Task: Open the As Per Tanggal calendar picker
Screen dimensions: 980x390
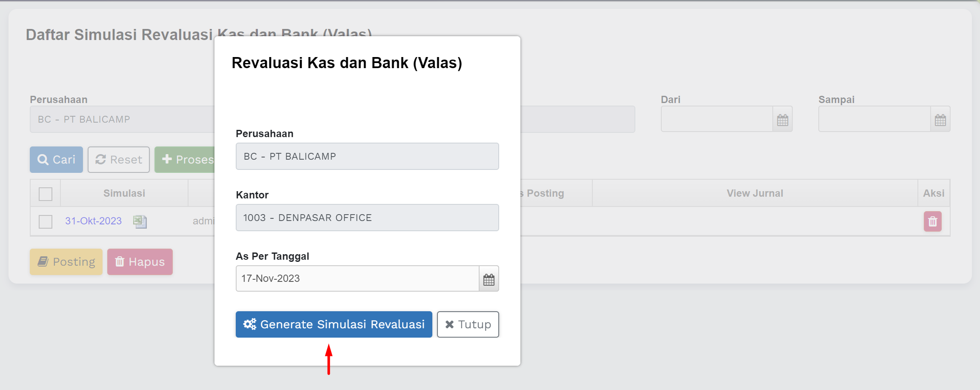Action: point(489,279)
